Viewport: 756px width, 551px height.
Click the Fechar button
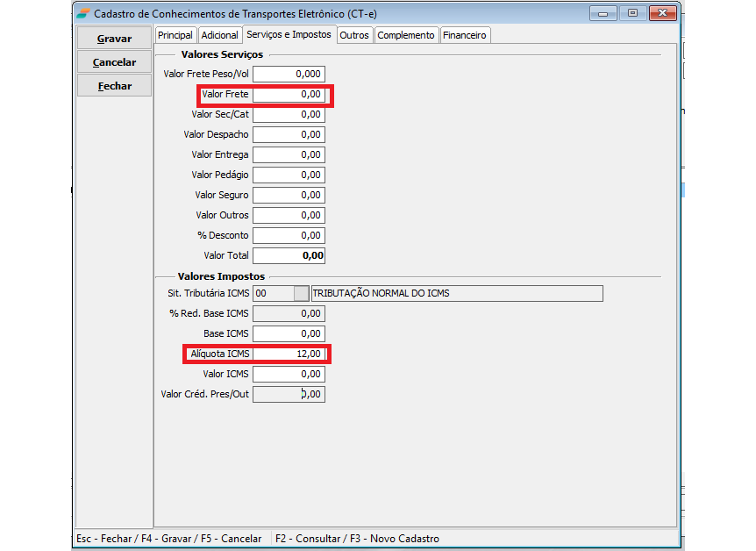point(114,86)
